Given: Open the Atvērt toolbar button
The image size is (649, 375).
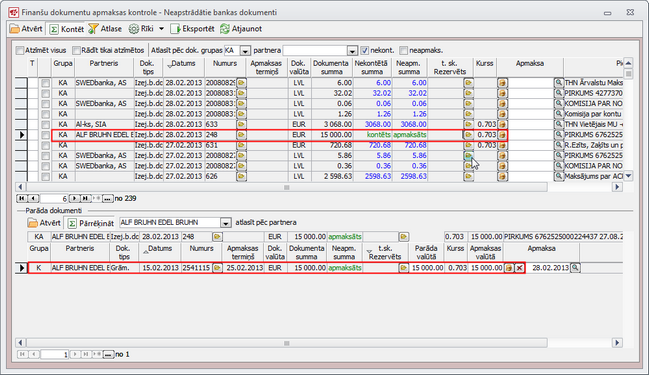Looking at the screenshot, I should coord(26,29).
